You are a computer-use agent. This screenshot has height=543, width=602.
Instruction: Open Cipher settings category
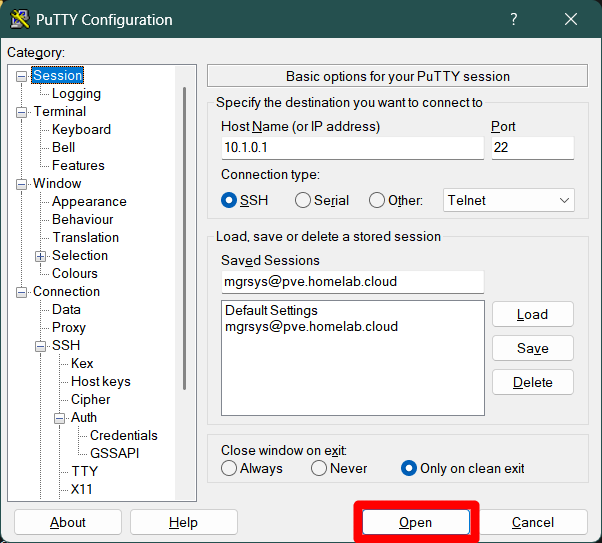pyautogui.click(x=90, y=399)
